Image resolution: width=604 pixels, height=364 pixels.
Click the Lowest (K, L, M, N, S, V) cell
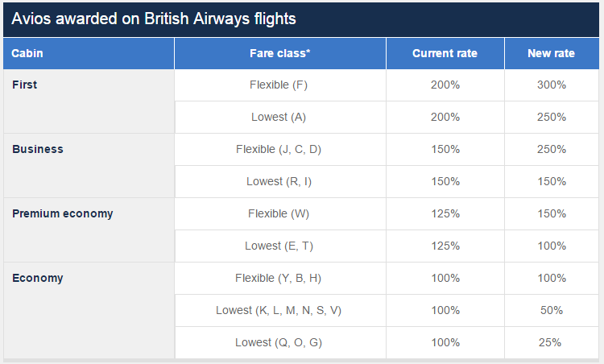point(279,310)
